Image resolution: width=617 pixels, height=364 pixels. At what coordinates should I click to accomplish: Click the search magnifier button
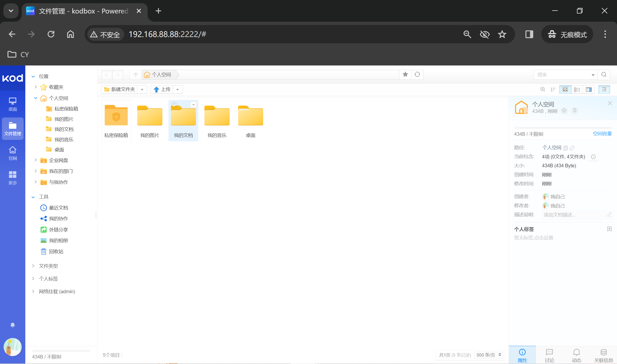tap(604, 75)
